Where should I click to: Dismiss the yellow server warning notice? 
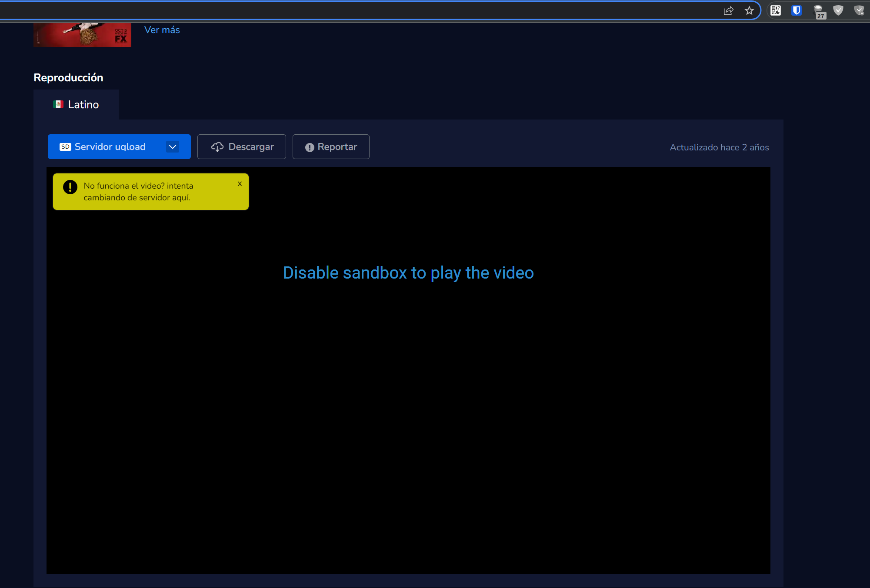(240, 184)
